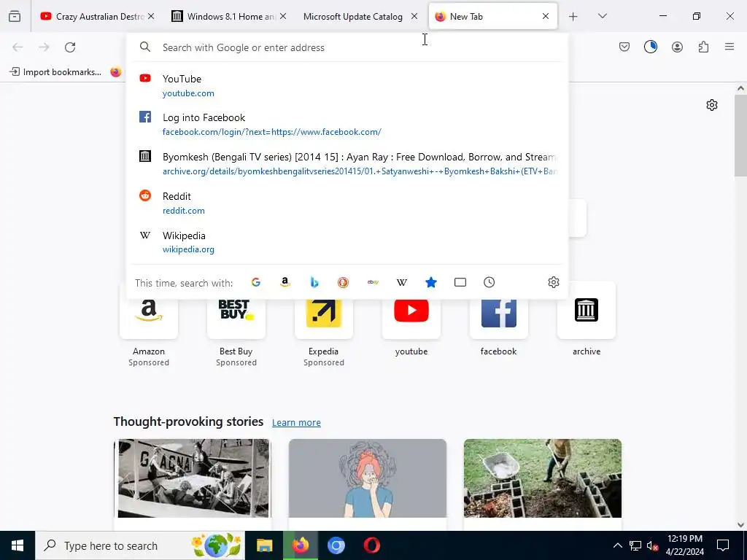This screenshot has width=747, height=560.
Task: Close the Crazy Australian YouTube tab
Action: [151, 16]
